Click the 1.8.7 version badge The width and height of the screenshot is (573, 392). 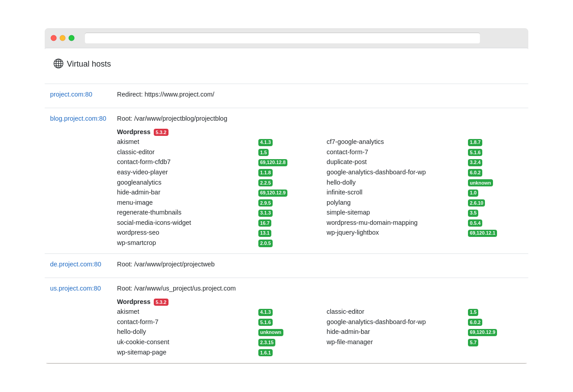tap(475, 143)
